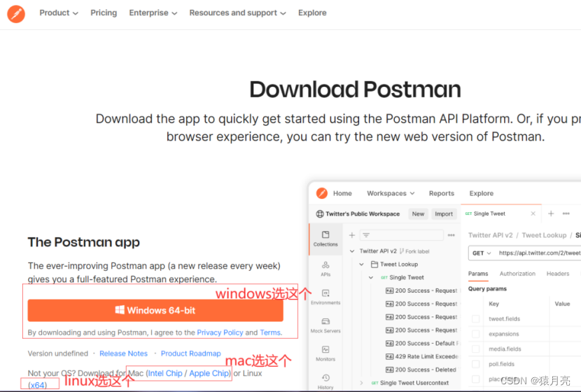Screen dimensions: 581x392
Task: Download the Windows 64-bit installer
Action: 155,311
